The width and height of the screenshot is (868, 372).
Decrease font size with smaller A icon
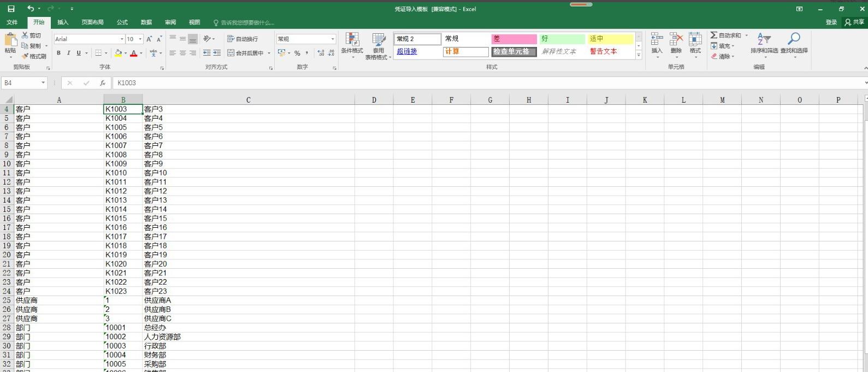pos(159,39)
